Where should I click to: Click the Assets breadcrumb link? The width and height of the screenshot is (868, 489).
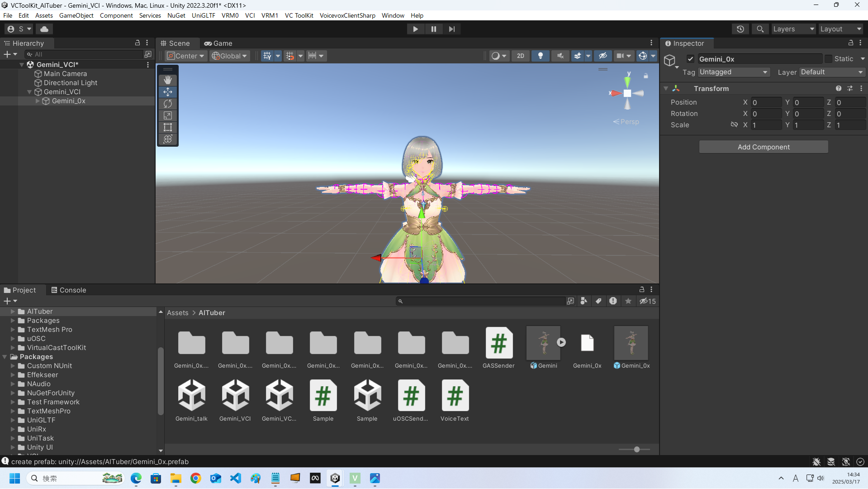[x=177, y=313]
